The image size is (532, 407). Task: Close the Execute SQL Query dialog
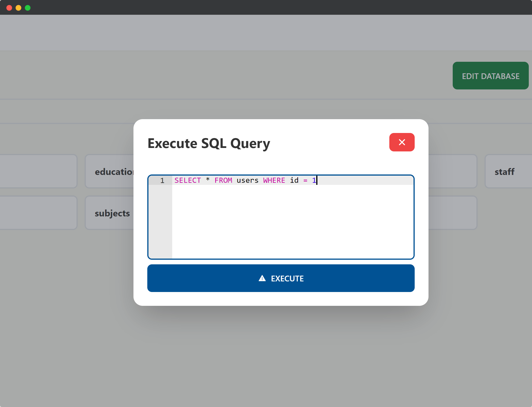click(402, 142)
